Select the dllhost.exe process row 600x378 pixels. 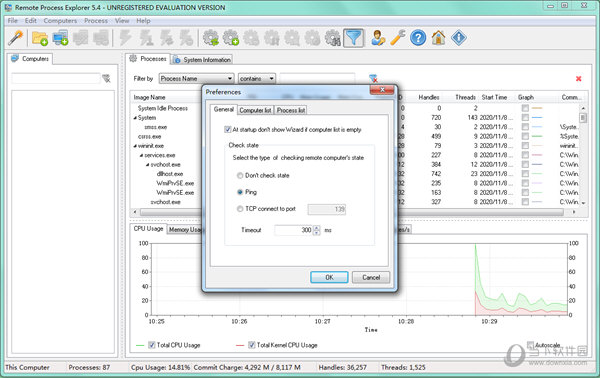click(x=170, y=174)
